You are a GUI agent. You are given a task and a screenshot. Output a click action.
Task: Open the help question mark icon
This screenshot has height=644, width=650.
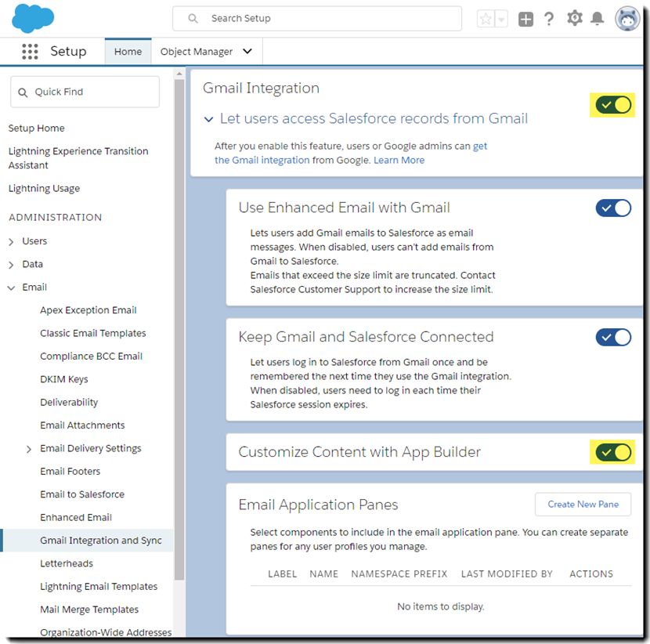click(x=549, y=19)
